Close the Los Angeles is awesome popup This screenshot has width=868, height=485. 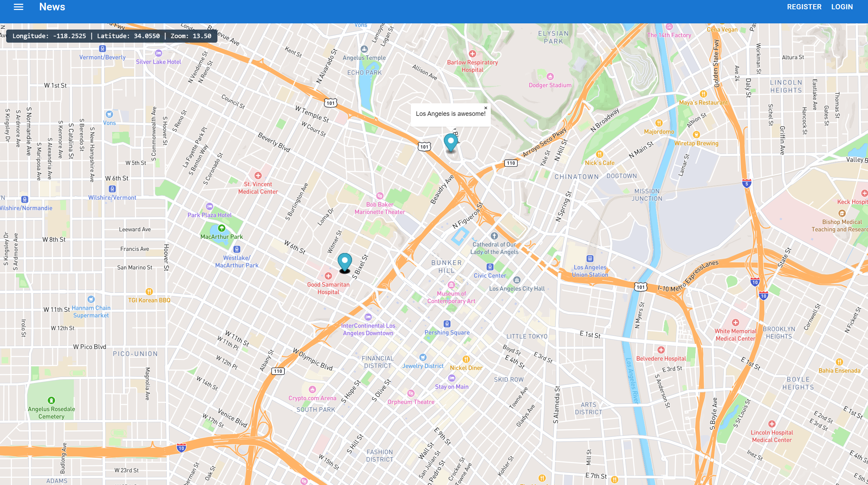click(486, 108)
